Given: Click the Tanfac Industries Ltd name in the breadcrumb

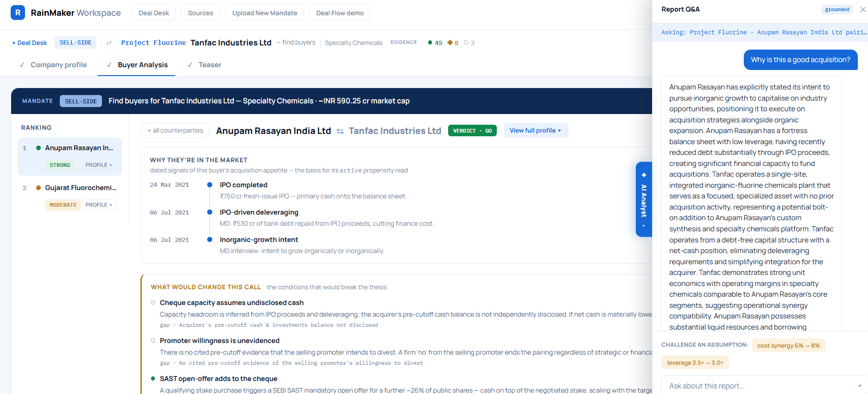Looking at the screenshot, I should (231, 43).
